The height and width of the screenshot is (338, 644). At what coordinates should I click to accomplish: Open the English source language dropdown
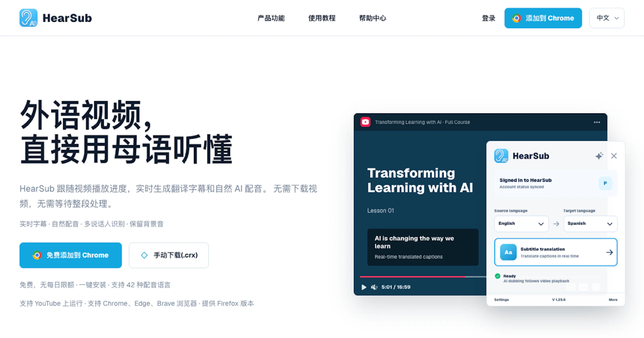pos(521,224)
